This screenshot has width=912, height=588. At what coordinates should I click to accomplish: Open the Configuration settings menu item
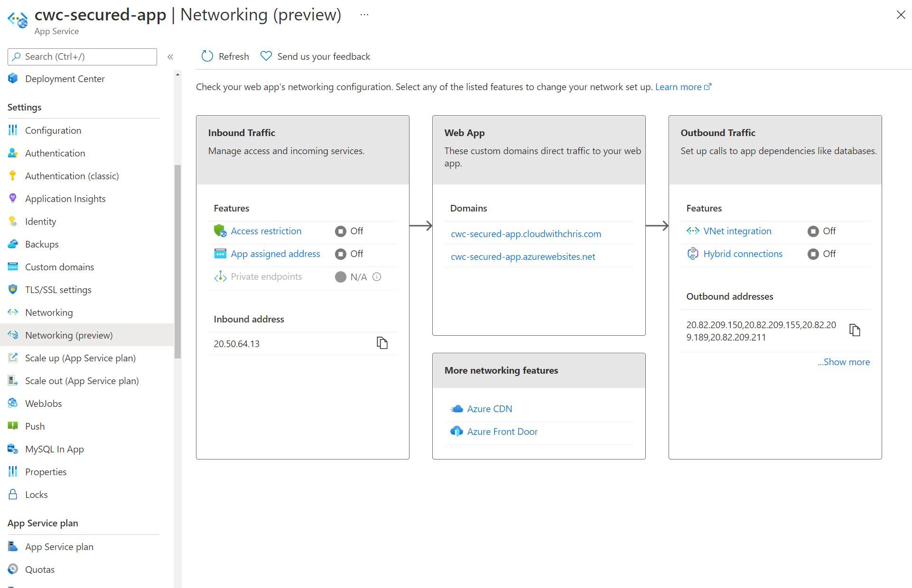53,129
